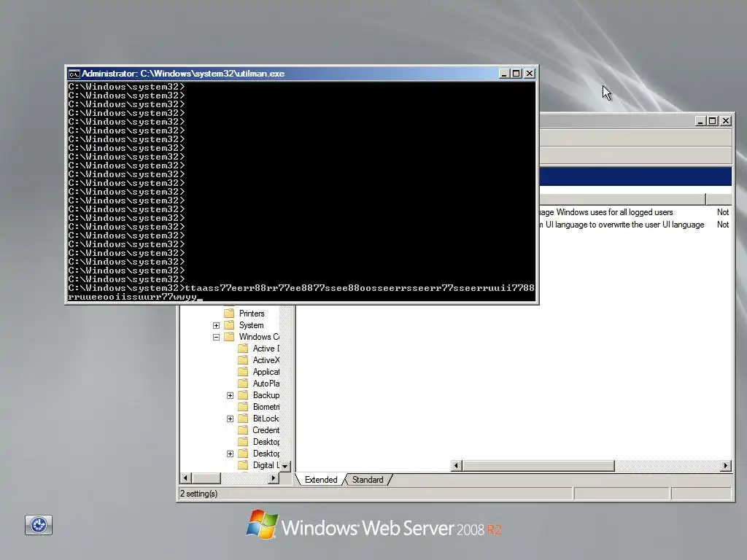The width and height of the screenshot is (747, 560).
Task: Expand the BitLocker tree node
Action: (x=230, y=419)
